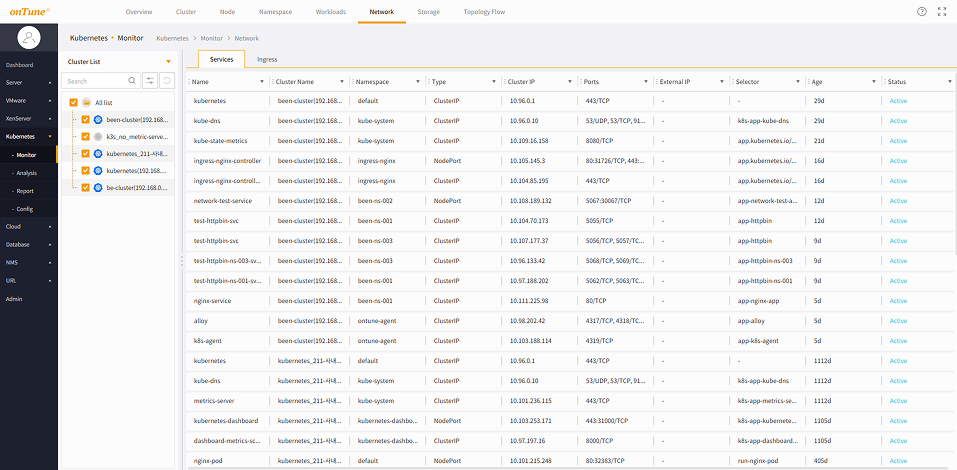Switch to the Node tab
The height and width of the screenshot is (470, 957).
pyautogui.click(x=227, y=12)
